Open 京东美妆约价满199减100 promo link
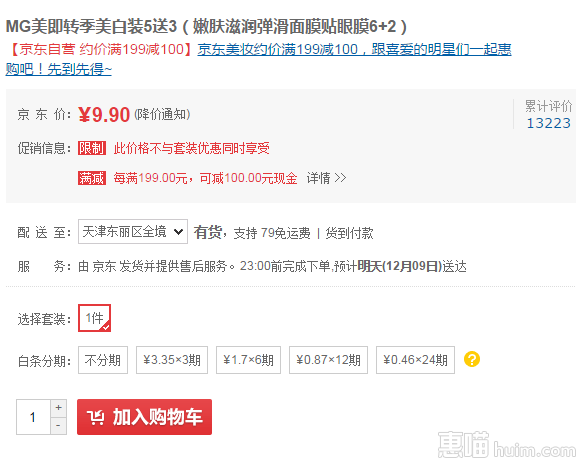This screenshot has width=576, height=458. click(x=354, y=49)
